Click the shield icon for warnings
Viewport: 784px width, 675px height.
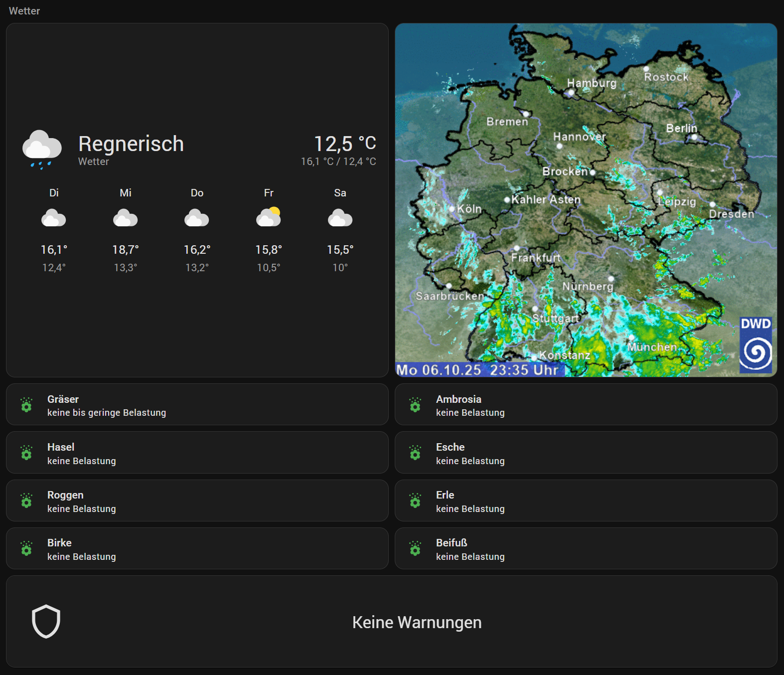click(46, 621)
